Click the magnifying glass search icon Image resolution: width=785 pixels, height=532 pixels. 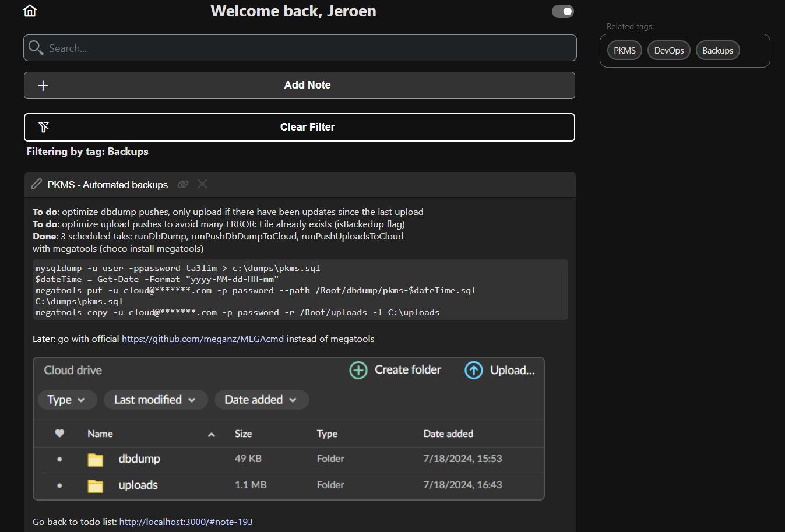coord(36,48)
